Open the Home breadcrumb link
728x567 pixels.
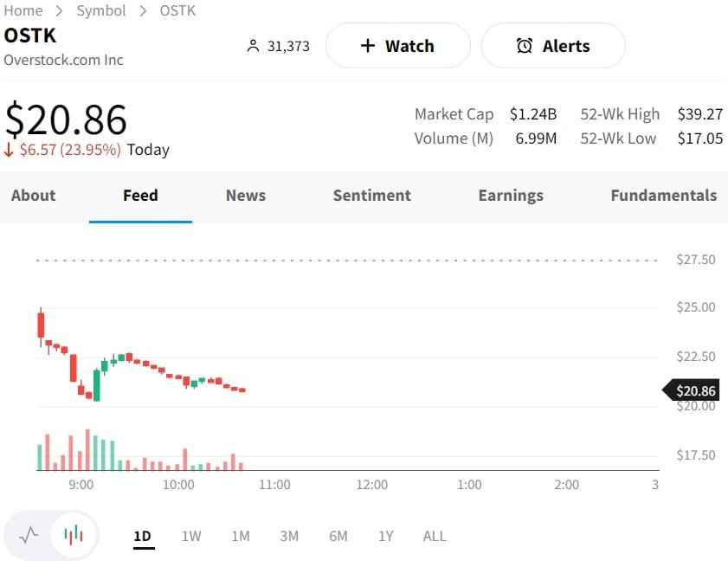click(23, 10)
